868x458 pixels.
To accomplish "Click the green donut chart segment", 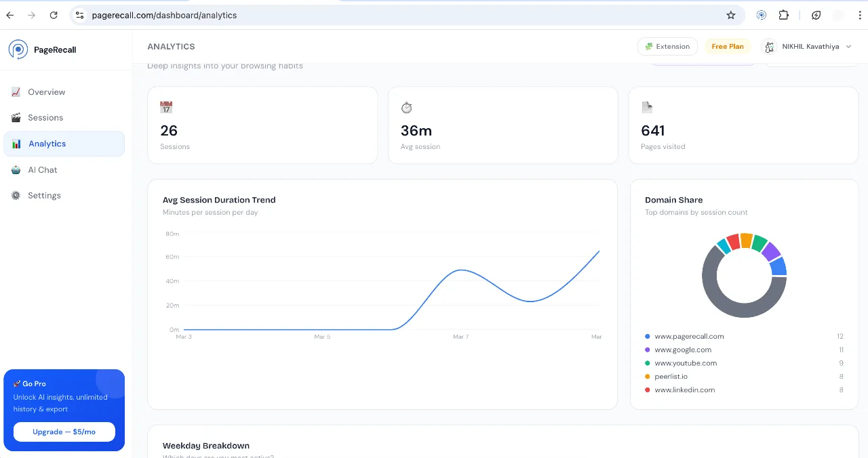I will [x=759, y=243].
